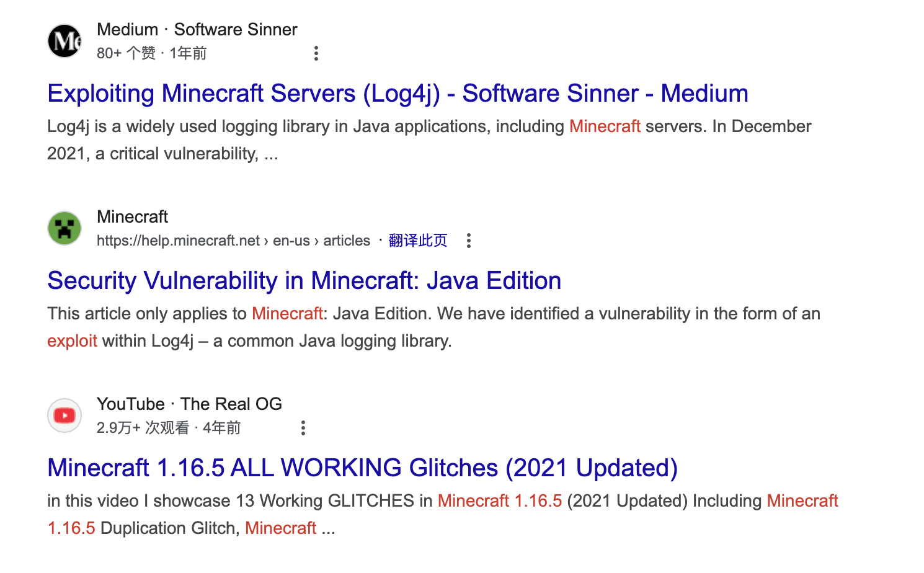Click the red "exploit" word in snippet
This screenshot has width=924, height=573.
[x=72, y=341]
